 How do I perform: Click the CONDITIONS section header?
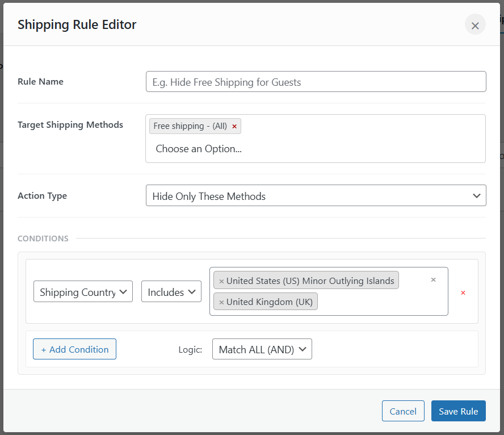[x=43, y=238]
